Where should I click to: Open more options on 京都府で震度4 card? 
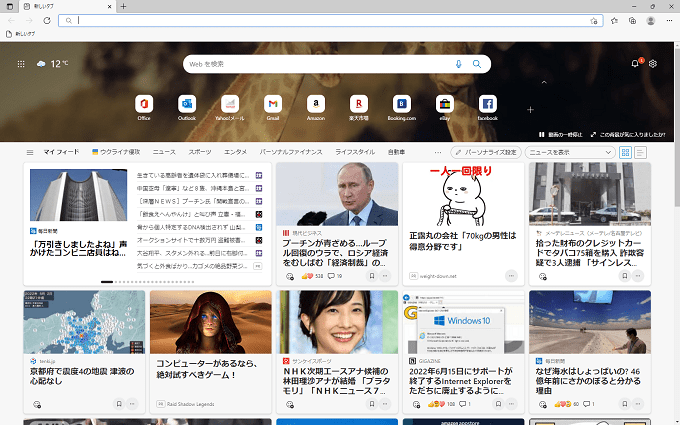132,404
